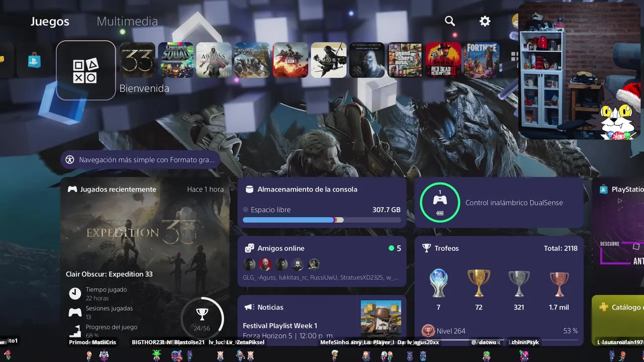Open the Assassin's Creed game tile
The height and width of the screenshot is (362, 644).
coord(214,60)
